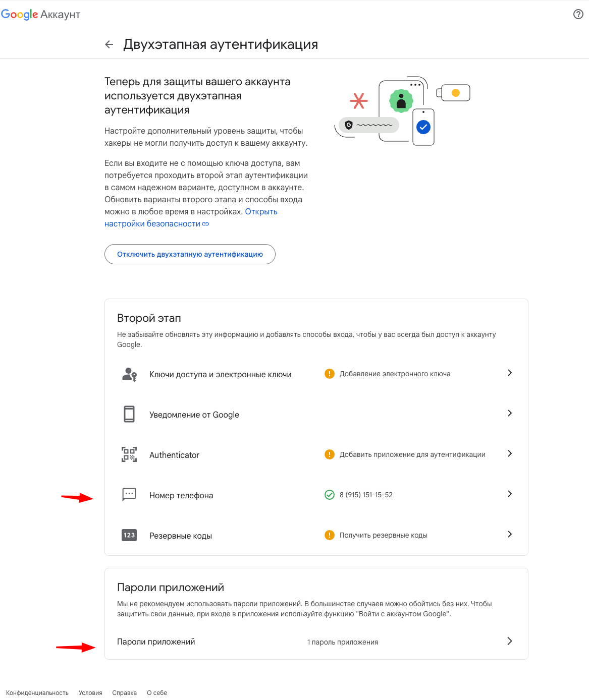Click 1 пароль приложения text
Image resolution: width=589 pixels, height=700 pixels.
343,642
